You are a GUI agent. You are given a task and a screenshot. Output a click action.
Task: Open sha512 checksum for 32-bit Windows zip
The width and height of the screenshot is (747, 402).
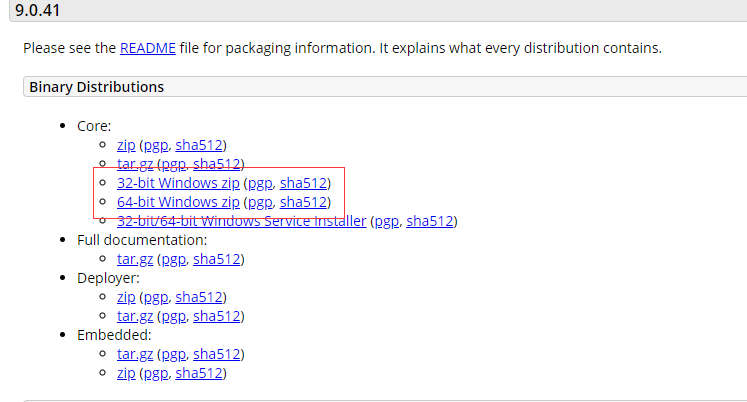pyautogui.click(x=304, y=184)
